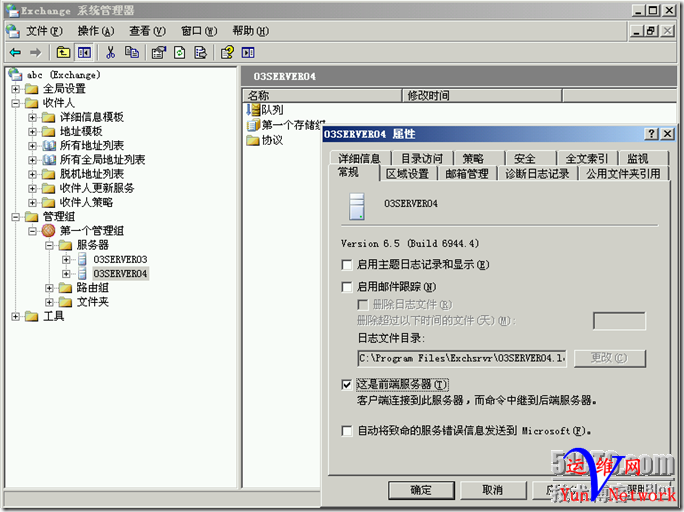Image resolution: width=684 pixels, height=512 pixels.
Task: Click the 所有全局地址列表 book icon
Action: click(x=49, y=160)
